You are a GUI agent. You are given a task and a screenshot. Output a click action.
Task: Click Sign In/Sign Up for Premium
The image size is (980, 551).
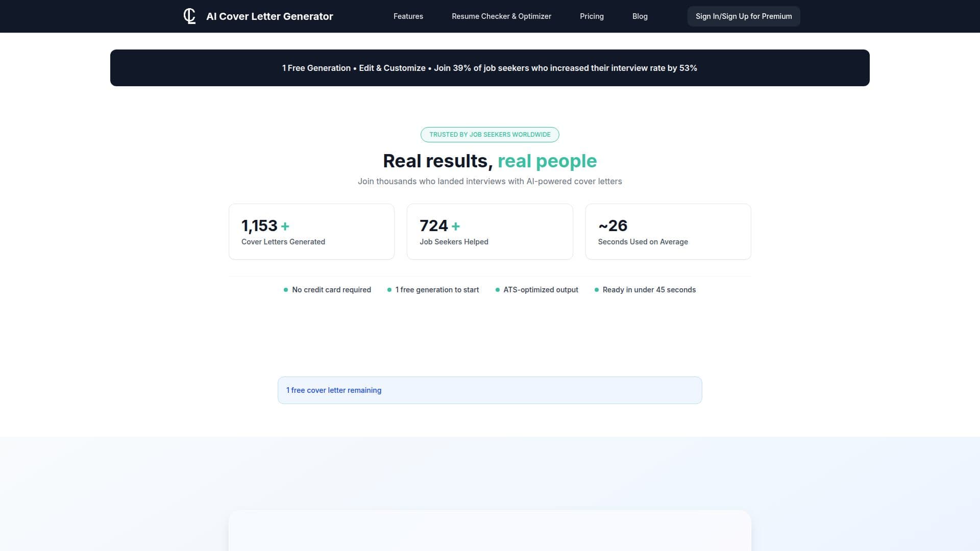[744, 16]
